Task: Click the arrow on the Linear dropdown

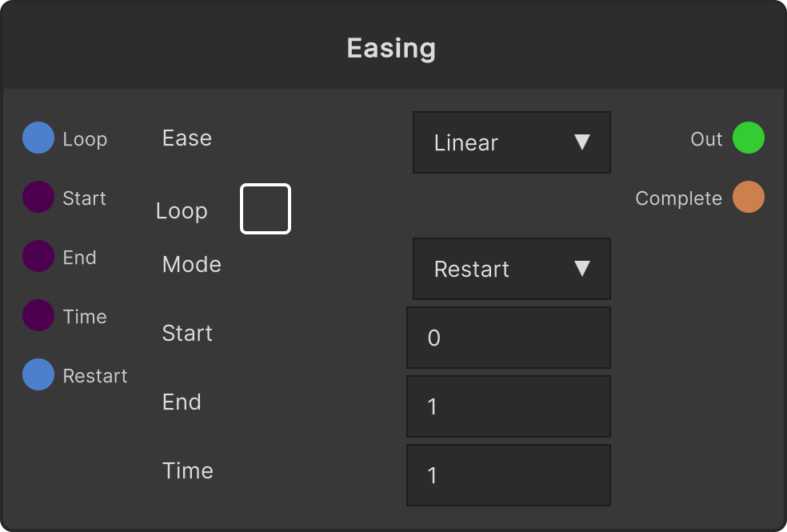Action: [x=582, y=142]
